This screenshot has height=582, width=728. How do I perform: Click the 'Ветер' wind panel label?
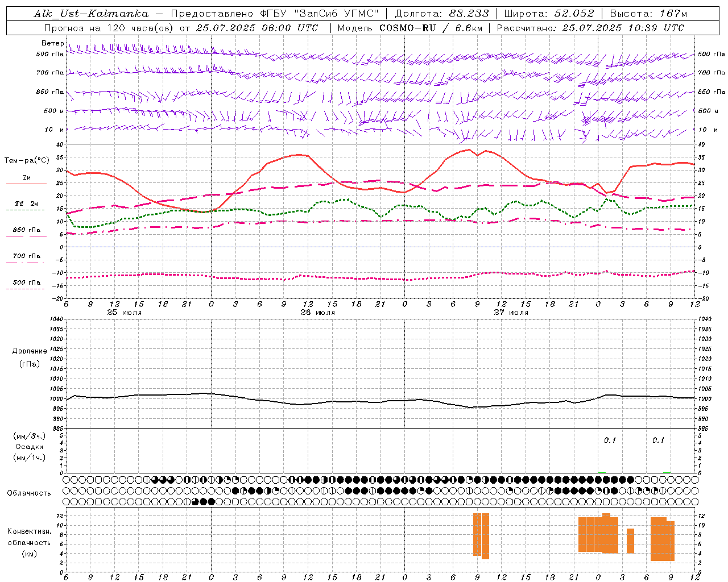pyautogui.click(x=52, y=43)
